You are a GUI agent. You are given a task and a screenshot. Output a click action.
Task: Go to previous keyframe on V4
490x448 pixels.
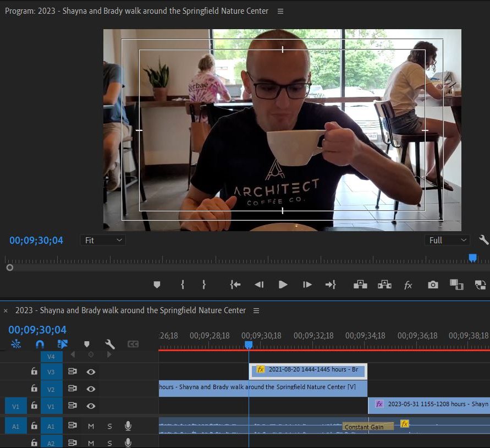pyautogui.click(x=73, y=354)
